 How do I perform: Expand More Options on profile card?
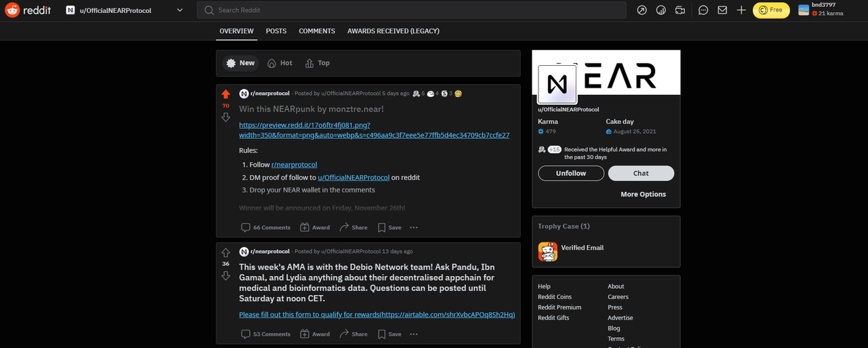643,194
